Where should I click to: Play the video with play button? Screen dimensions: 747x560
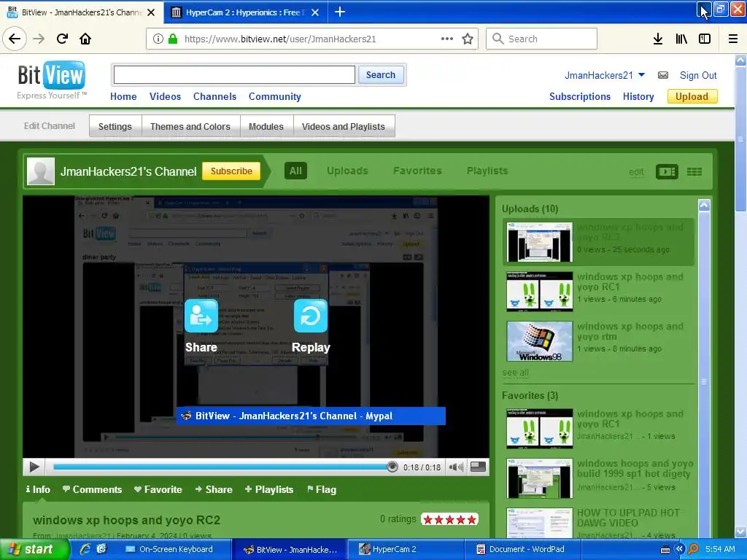coord(34,467)
